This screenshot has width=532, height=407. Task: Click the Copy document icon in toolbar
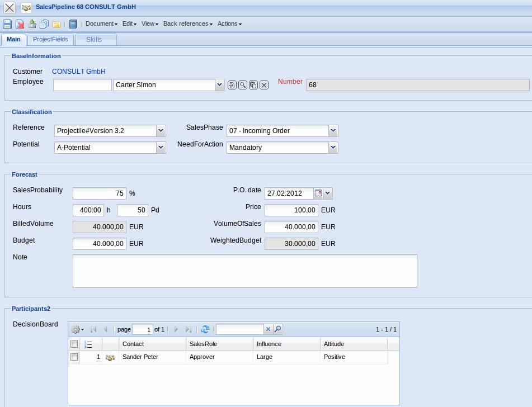click(x=44, y=24)
